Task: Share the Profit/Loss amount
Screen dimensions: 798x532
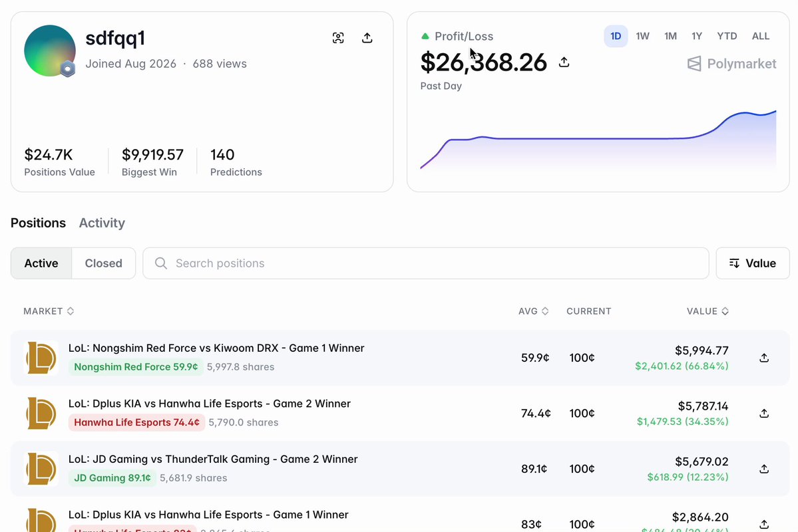Action: pyautogui.click(x=564, y=62)
